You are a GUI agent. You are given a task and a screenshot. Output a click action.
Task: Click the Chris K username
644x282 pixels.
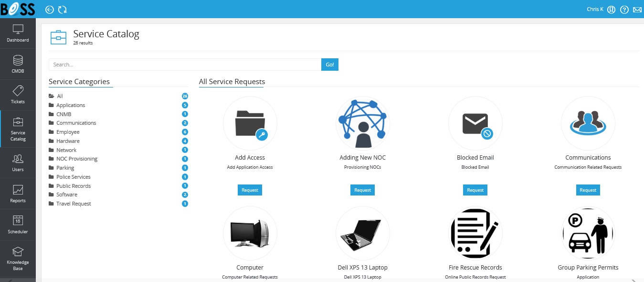(x=595, y=9)
